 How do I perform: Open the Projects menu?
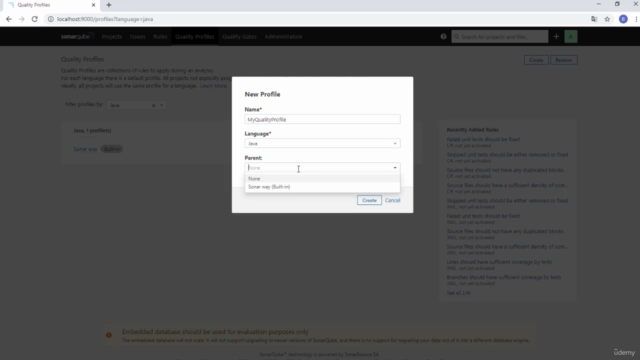tap(112, 36)
